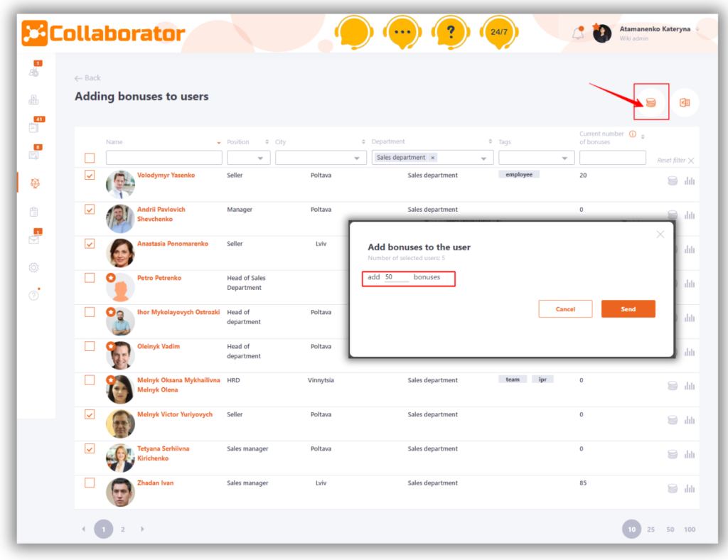Focus current bonuses filter input
The image size is (728, 560).
click(612, 158)
